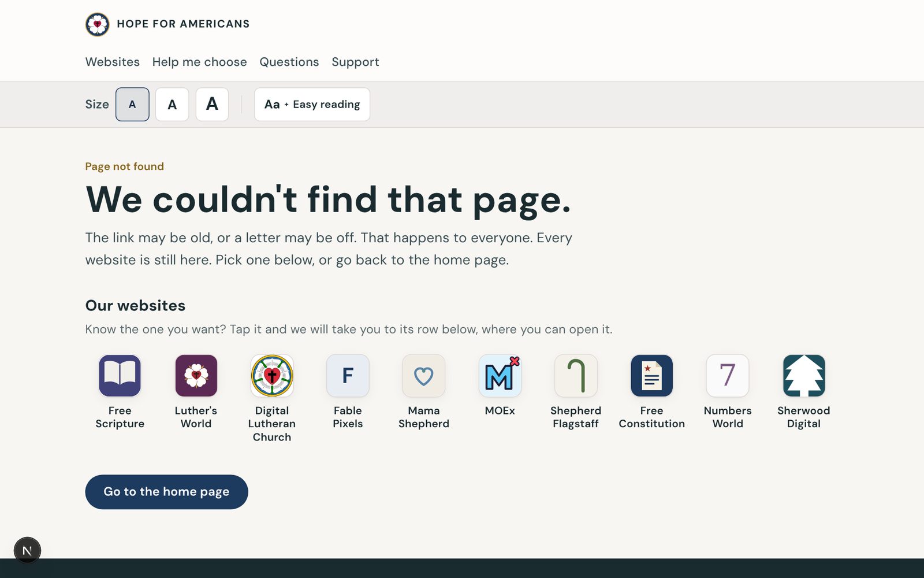Click the Mama Shepherd label
This screenshot has width=924, height=578.
click(x=424, y=417)
